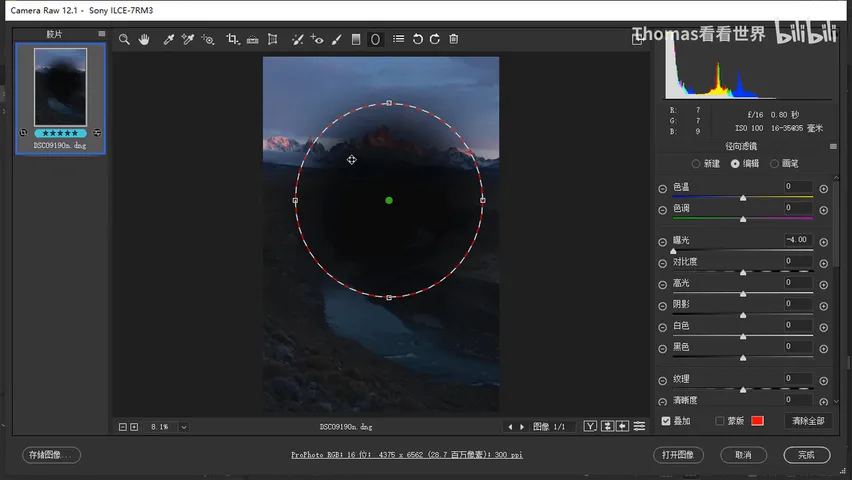Click the 取消 cancel button
This screenshot has width=852, height=480.
(743, 455)
